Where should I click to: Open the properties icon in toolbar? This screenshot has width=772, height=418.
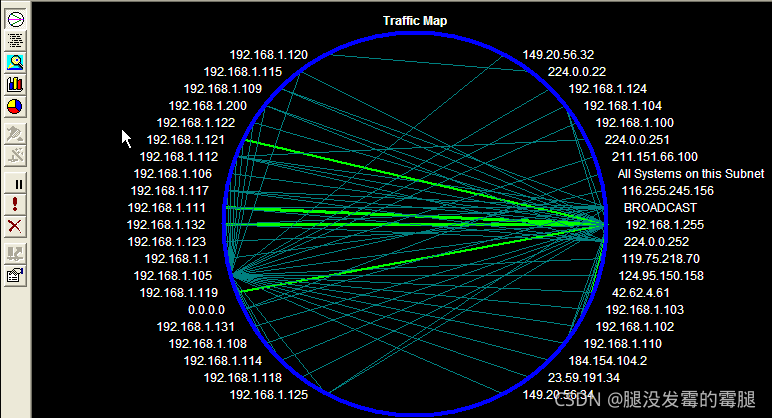coord(15,276)
